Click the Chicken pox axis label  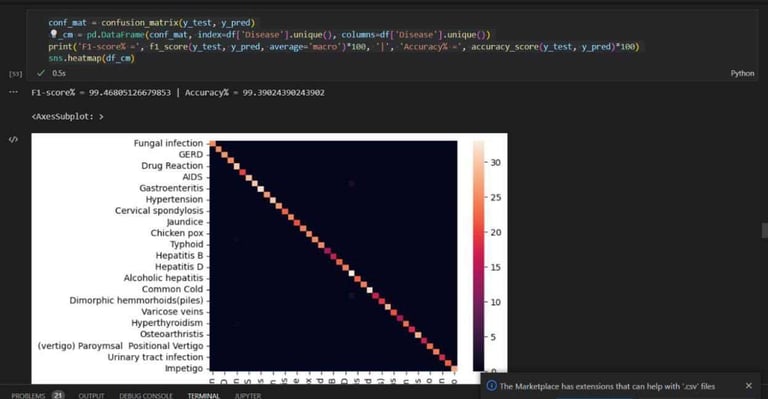tap(177, 233)
